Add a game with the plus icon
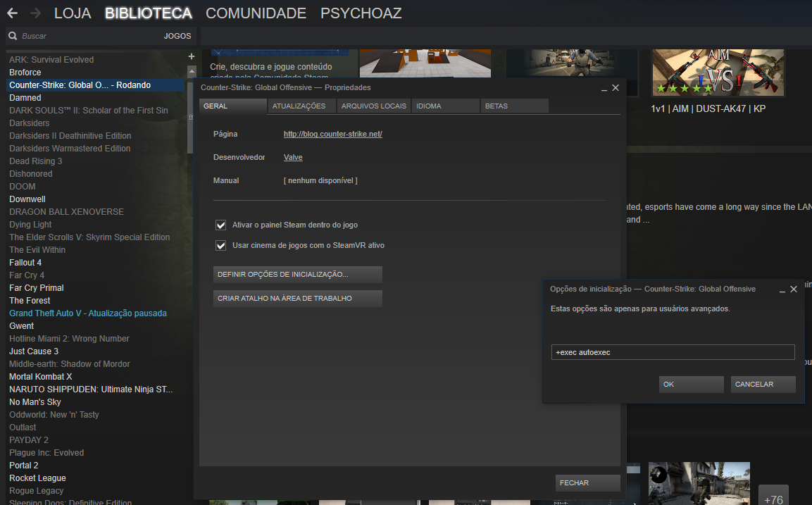Viewport: 812px width, 505px height. (x=192, y=56)
